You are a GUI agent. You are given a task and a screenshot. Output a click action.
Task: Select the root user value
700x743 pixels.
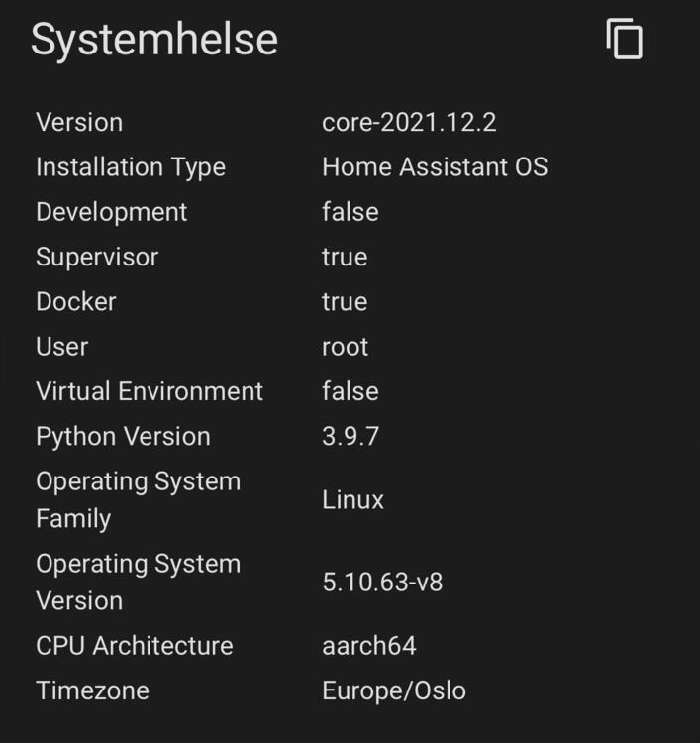coord(345,347)
